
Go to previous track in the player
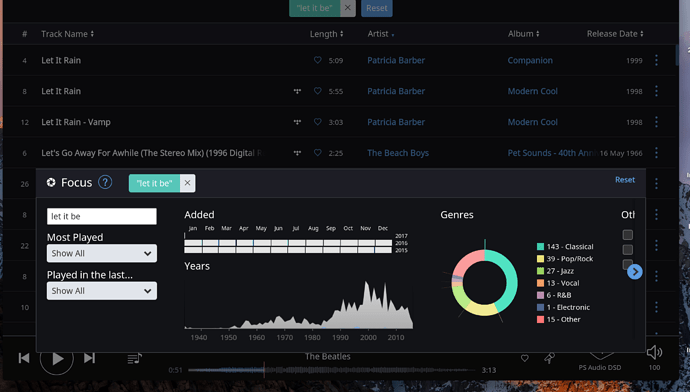(x=24, y=358)
